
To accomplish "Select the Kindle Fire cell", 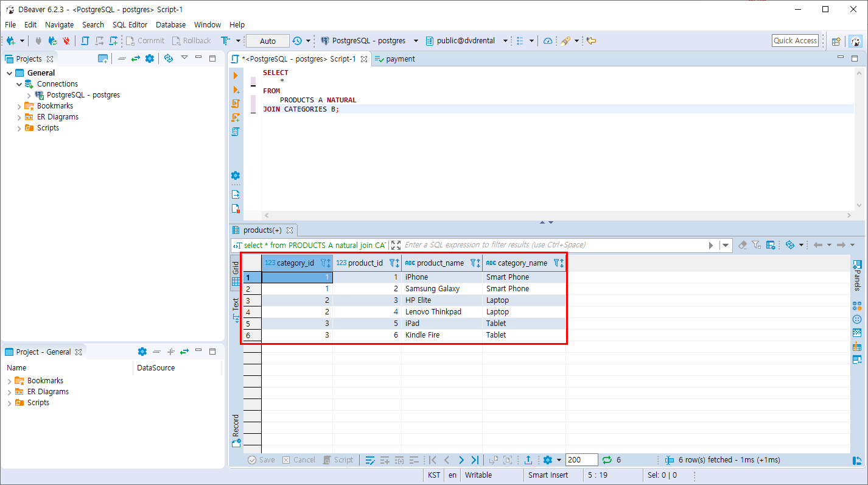I will tap(442, 335).
